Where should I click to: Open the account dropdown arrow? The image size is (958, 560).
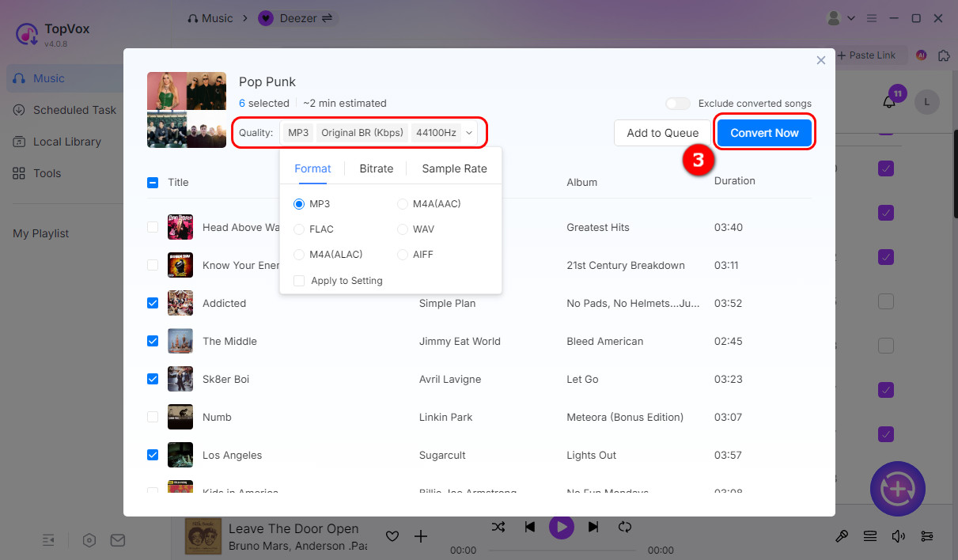coord(852,17)
